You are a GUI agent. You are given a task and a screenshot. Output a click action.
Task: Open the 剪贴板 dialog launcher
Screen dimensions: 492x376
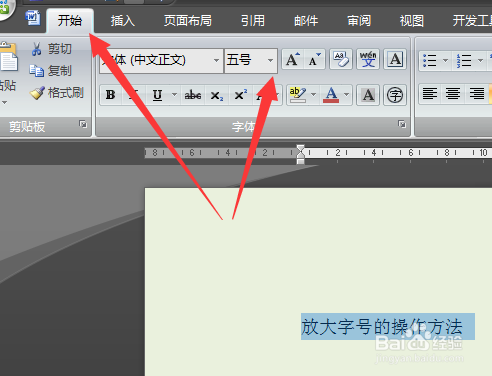[83, 124]
